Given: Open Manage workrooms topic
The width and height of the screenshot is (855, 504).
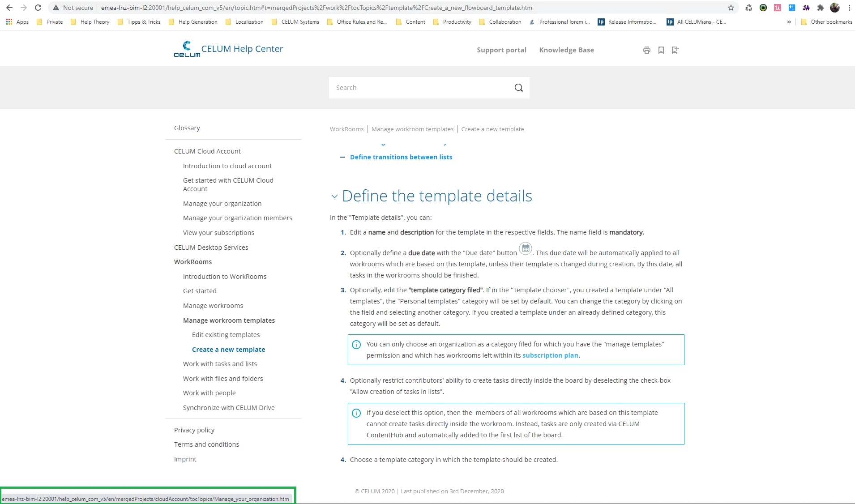Looking at the screenshot, I should (x=213, y=306).
